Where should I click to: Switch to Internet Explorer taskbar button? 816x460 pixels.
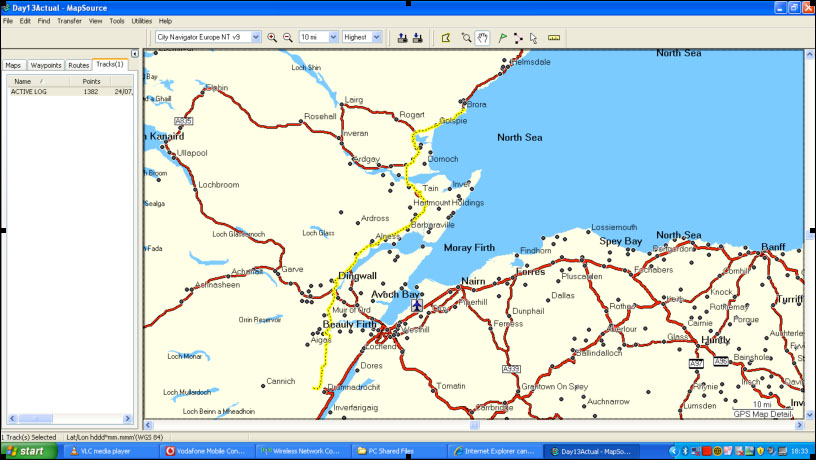point(495,451)
